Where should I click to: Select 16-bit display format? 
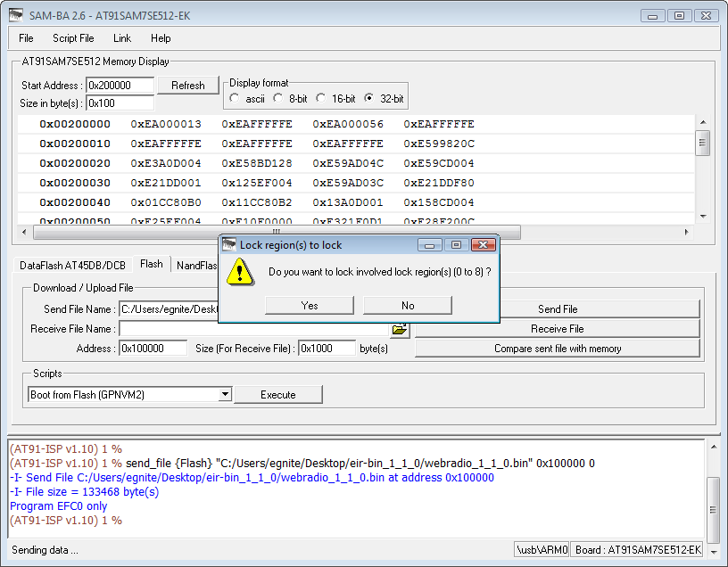pyautogui.click(x=320, y=98)
